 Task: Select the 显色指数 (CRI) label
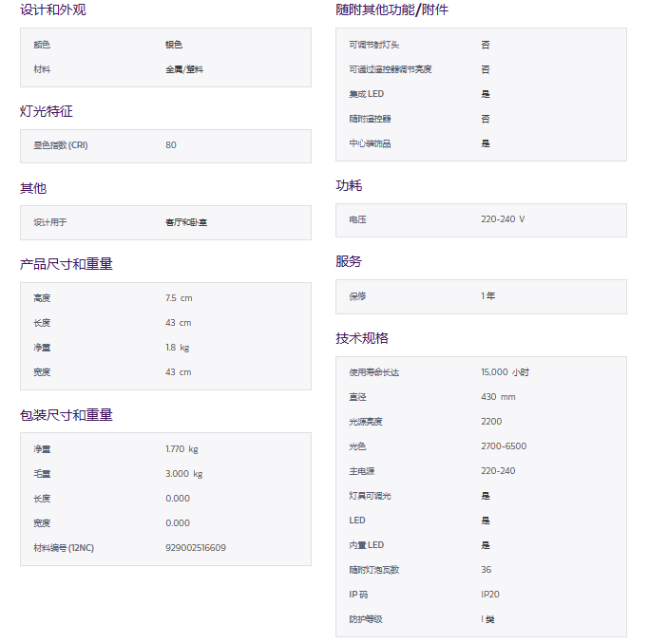61,145
